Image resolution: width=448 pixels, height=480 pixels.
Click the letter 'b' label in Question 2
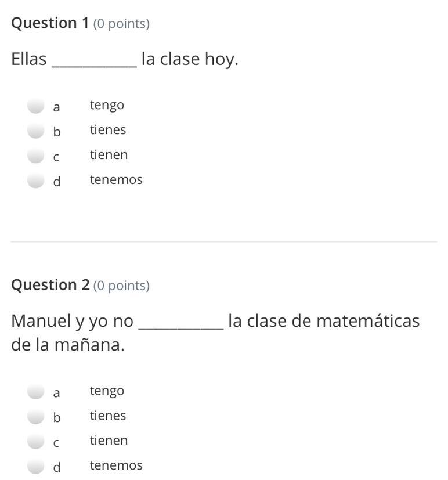coord(56,417)
